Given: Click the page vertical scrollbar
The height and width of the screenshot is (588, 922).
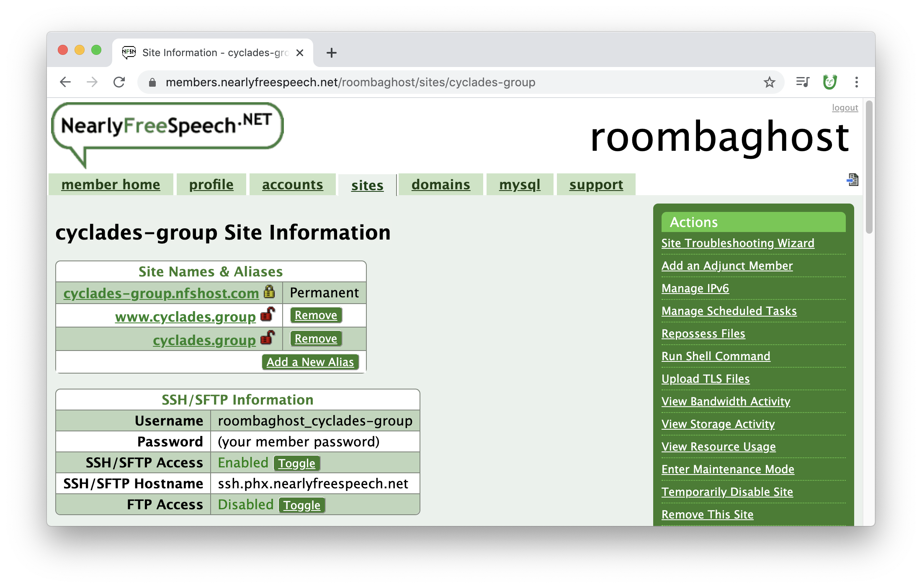Looking at the screenshot, I should (869, 168).
